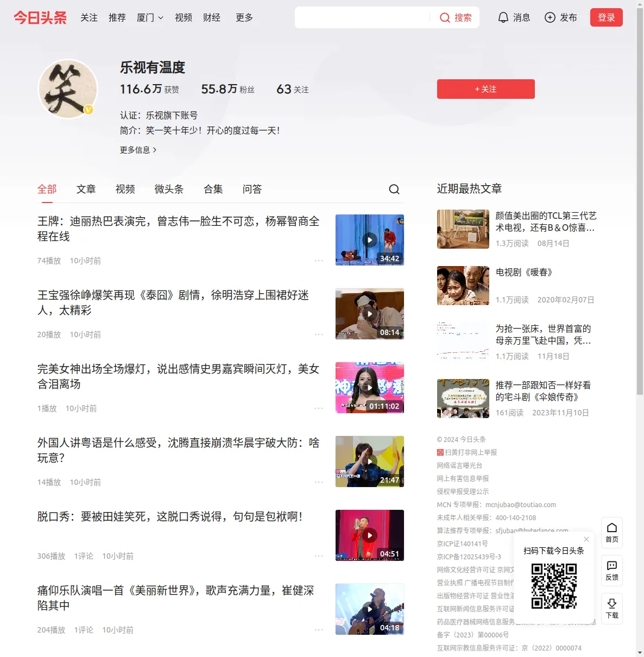Click the 1评论 count on 脱口秀 post
644x657 pixels.
[x=84, y=556]
